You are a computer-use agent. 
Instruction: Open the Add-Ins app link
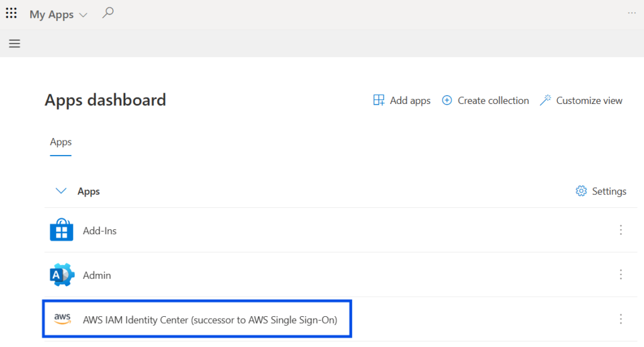pos(100,231)
